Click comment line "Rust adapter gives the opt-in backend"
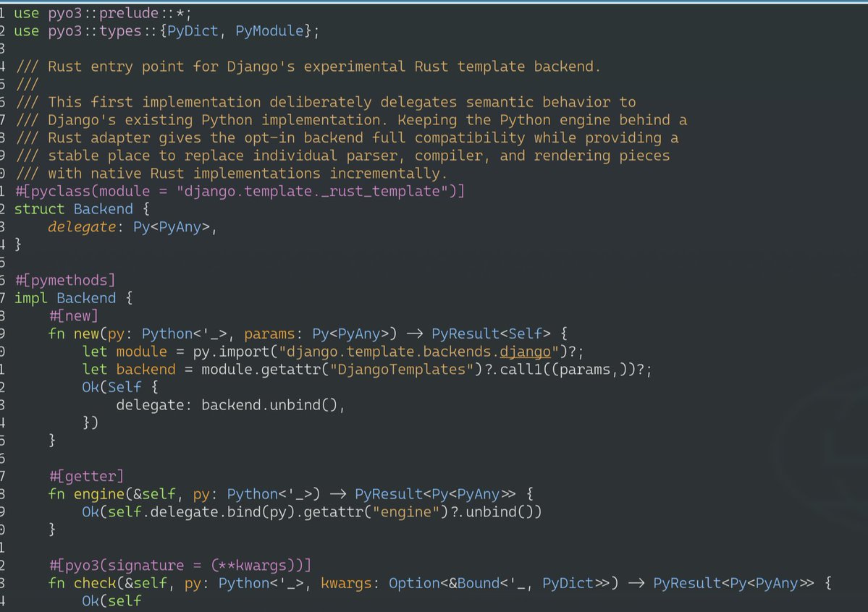The image size is (868, 612). [347, 137]
